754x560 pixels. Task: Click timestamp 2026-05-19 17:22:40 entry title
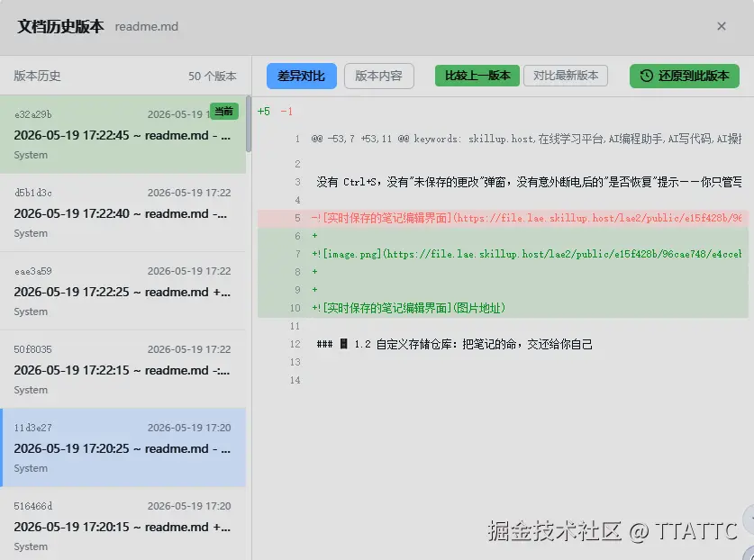[122, 213]
